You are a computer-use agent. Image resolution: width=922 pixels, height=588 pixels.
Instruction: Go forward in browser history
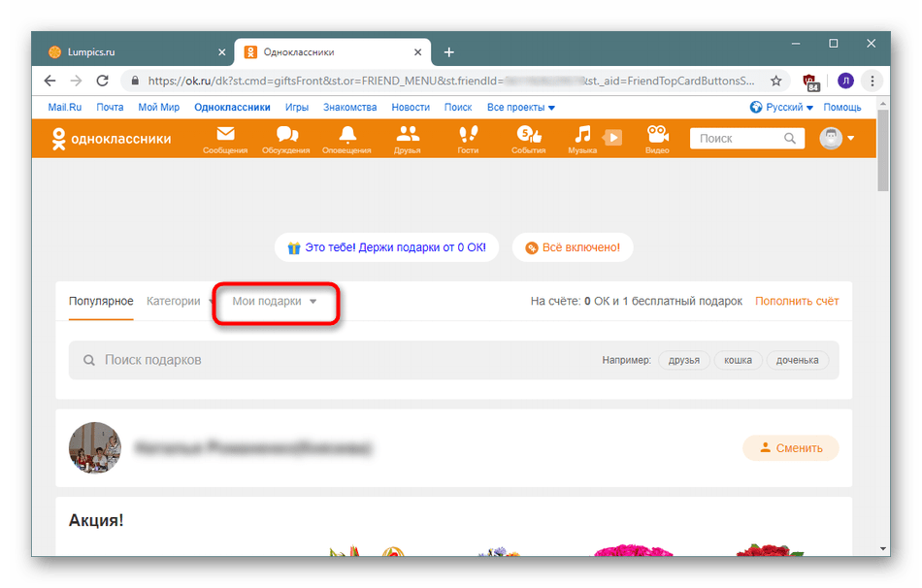pos(76,81)
